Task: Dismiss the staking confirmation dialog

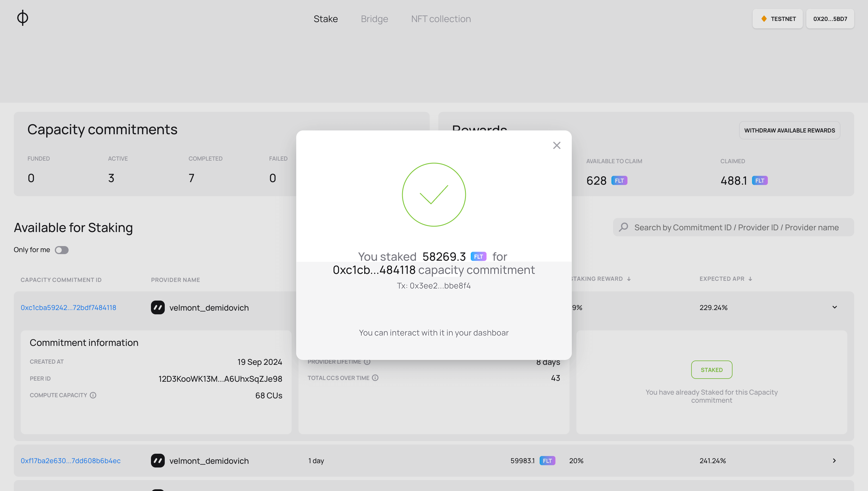Action: pos(557,145)
